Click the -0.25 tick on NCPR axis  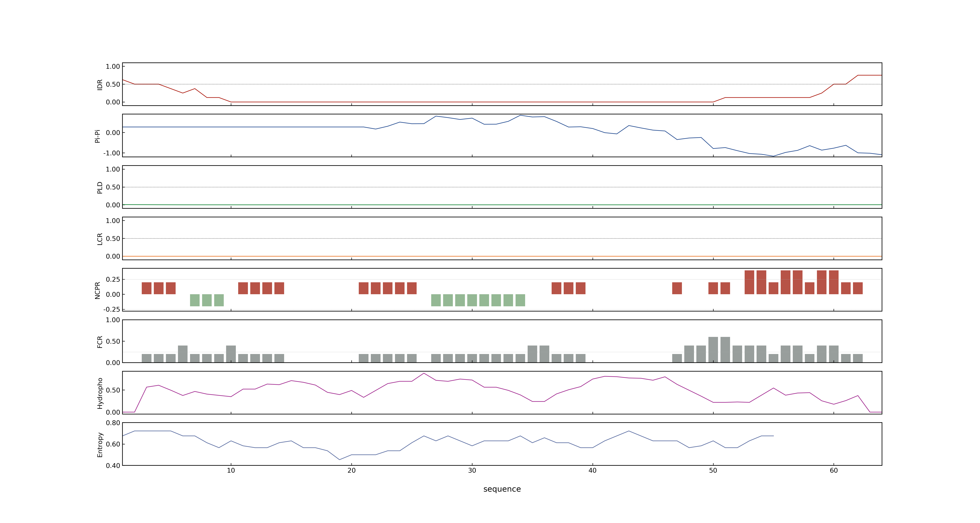[x=111, y=309]
